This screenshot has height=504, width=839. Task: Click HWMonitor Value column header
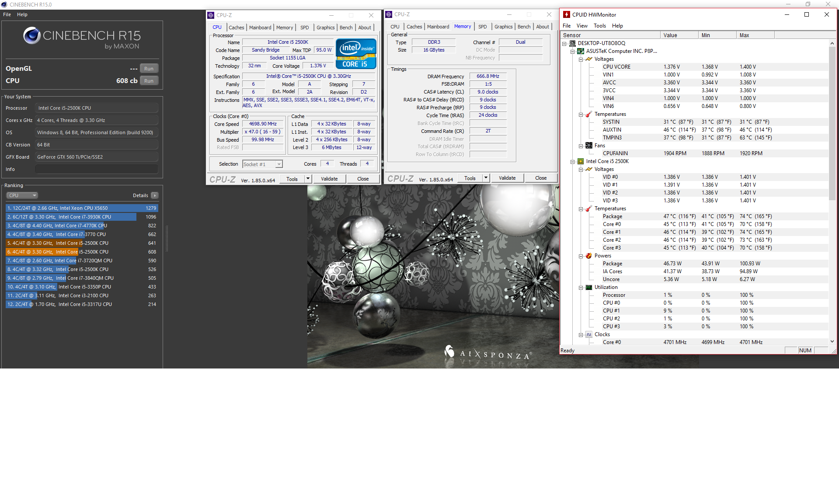click(x=679, y=35)
